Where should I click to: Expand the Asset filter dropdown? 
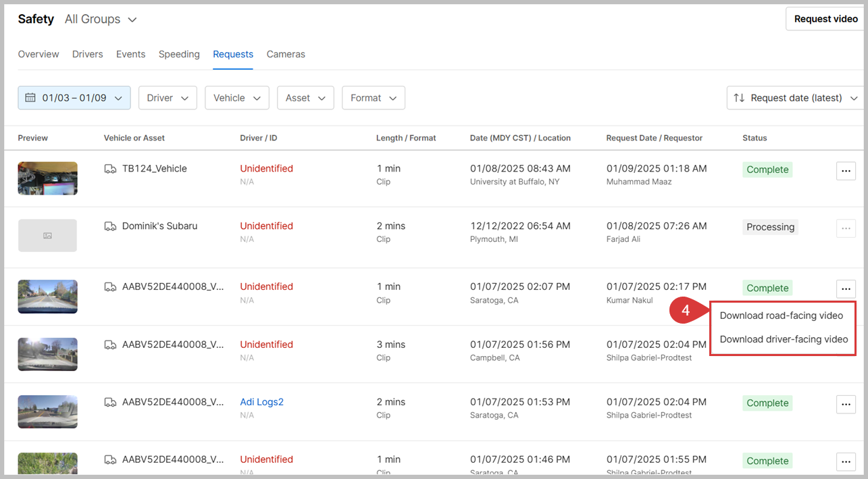pos(305,98)
